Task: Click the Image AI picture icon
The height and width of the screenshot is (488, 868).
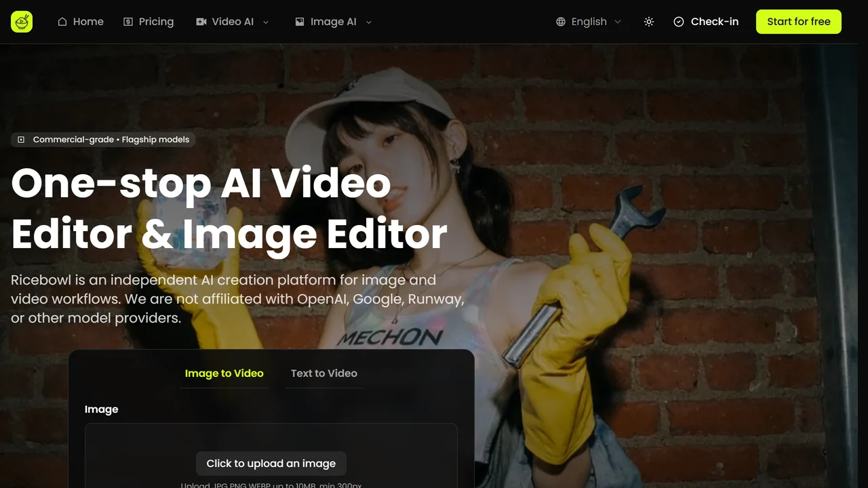Action: pos(300,22)
